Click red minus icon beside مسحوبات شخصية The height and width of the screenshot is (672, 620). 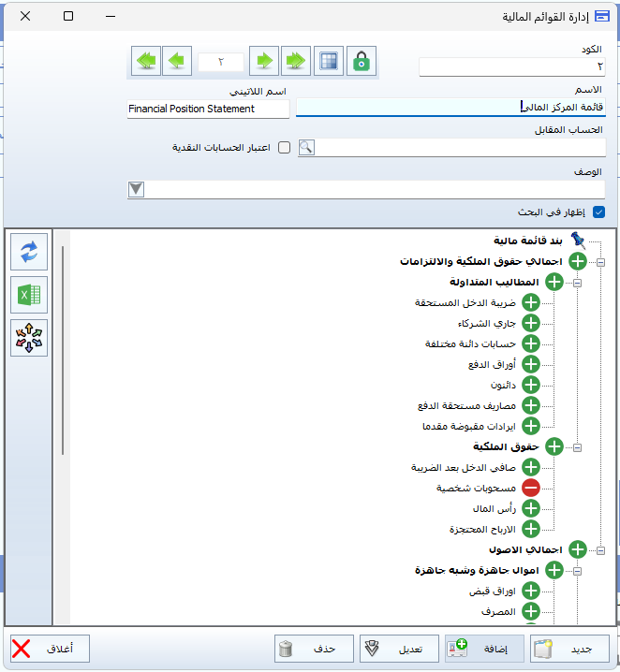(531, 488)
